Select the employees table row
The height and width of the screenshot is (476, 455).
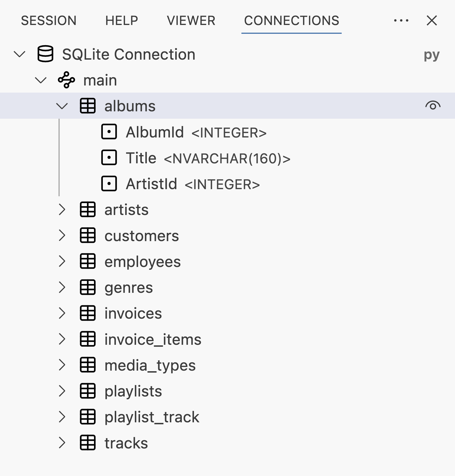coord(143,262)
